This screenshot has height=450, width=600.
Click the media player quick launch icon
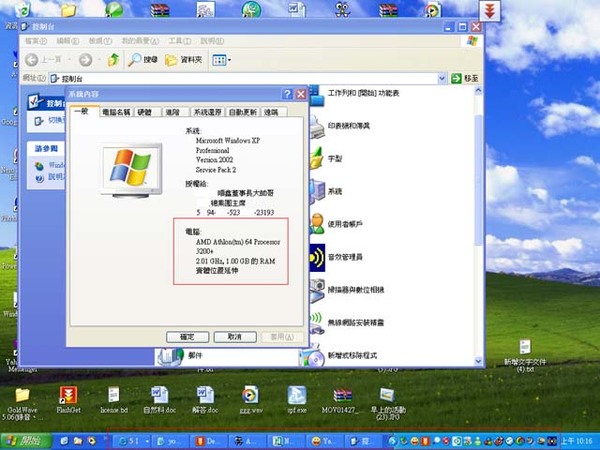pos(91,441)
